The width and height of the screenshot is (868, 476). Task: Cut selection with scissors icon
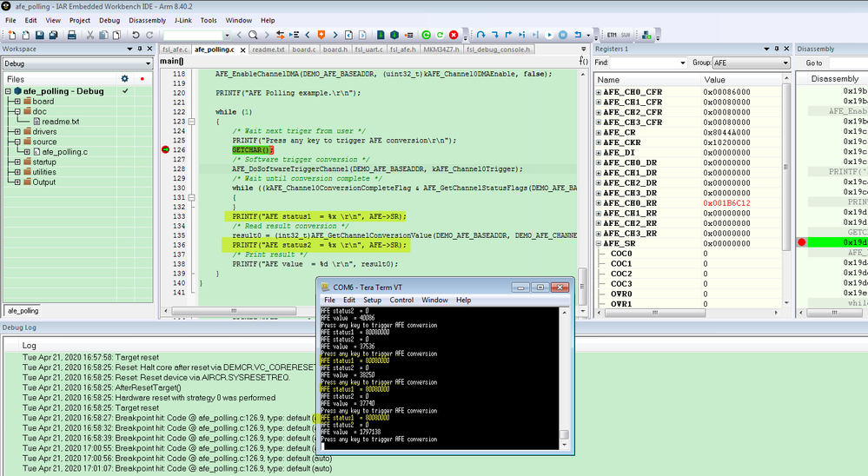pyautogui.click(x=90, y=35)
